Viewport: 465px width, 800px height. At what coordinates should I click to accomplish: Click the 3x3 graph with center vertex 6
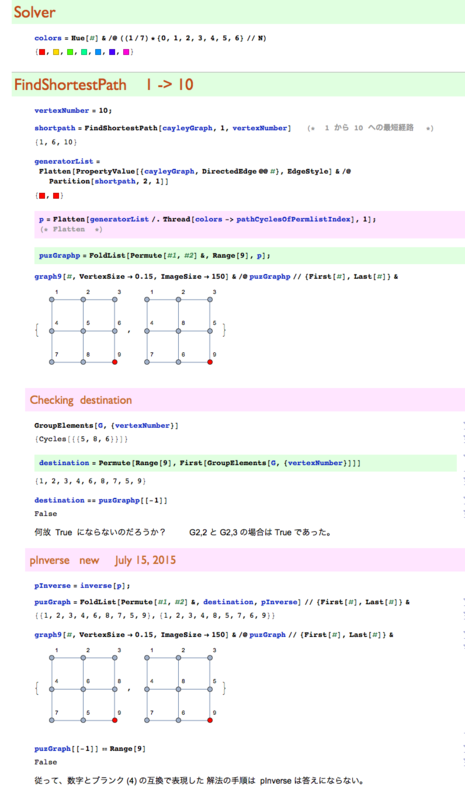click(x=83, y=685)
